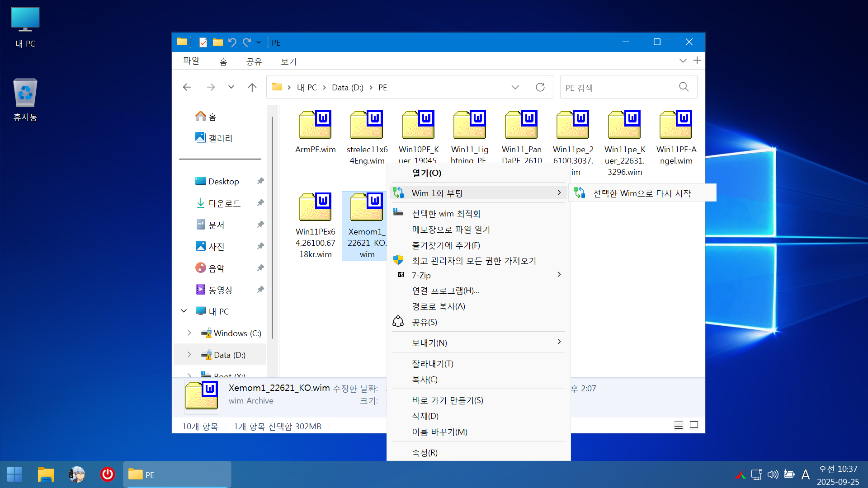Open the ArmPE.wim file icon
868x488 pixels.
pos(315,125)
